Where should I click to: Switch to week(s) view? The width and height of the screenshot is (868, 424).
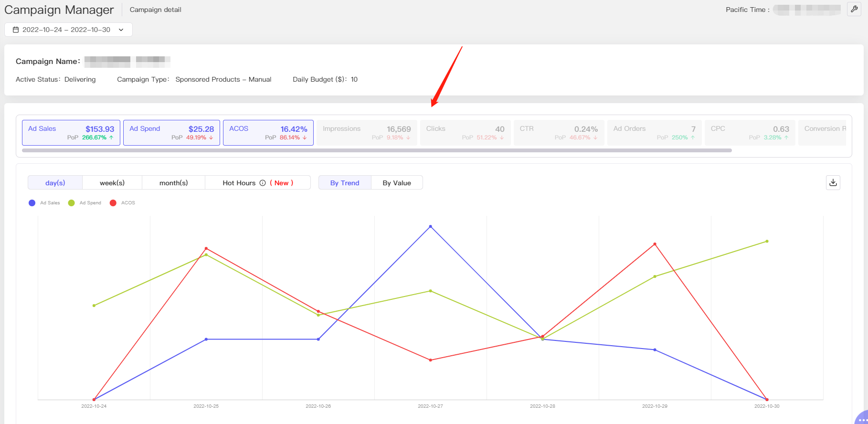[112, 183]
